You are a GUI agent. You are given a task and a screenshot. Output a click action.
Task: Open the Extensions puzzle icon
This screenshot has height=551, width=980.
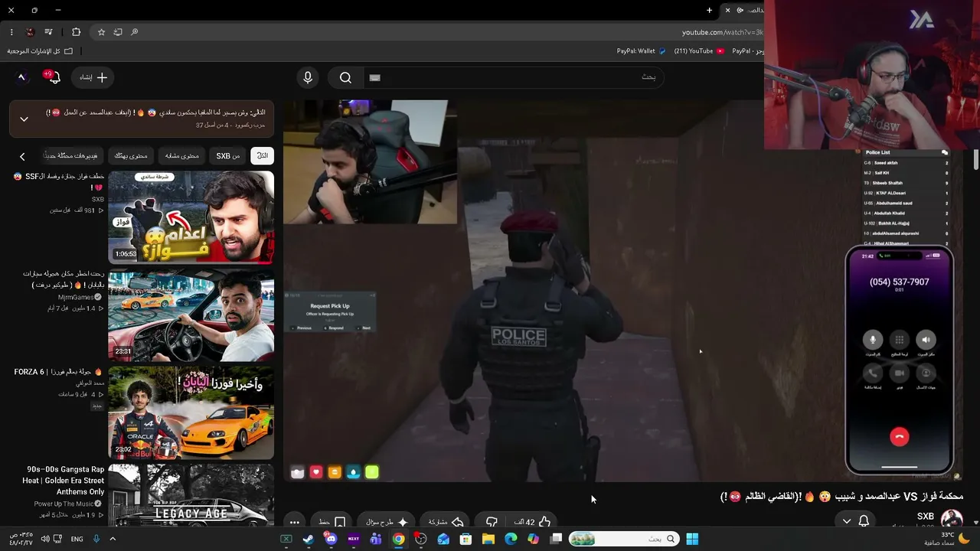coord(76,32)
